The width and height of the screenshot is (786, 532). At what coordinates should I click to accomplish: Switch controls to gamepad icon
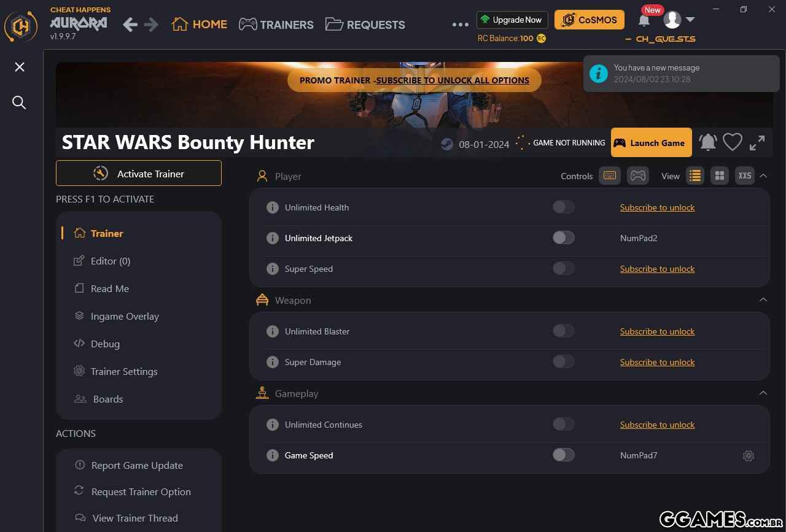(x=638, y=175)
